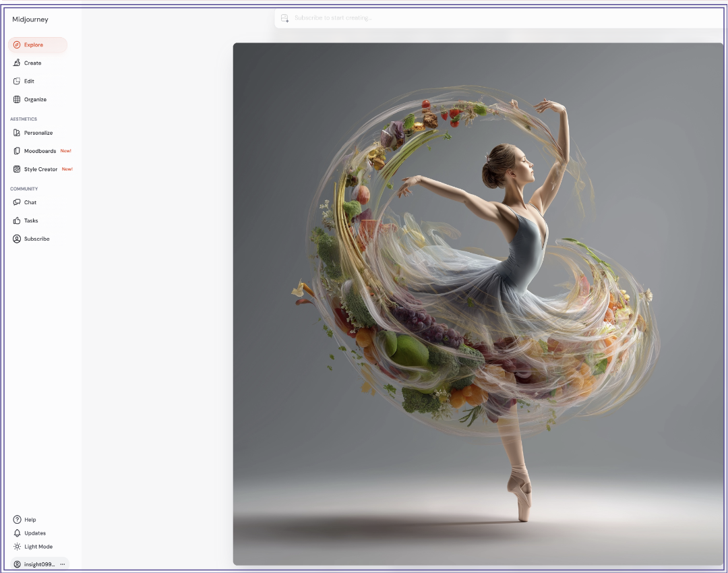
Task: Go to community Chat
Action: 30,202
